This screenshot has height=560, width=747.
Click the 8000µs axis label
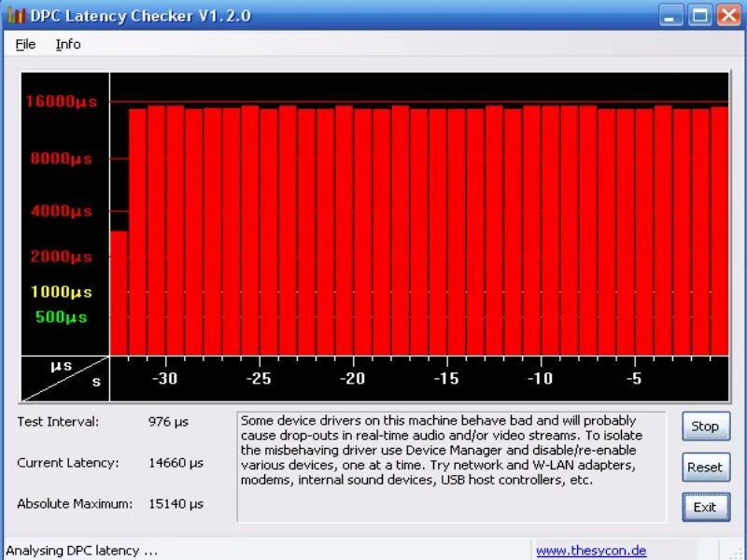62,159
